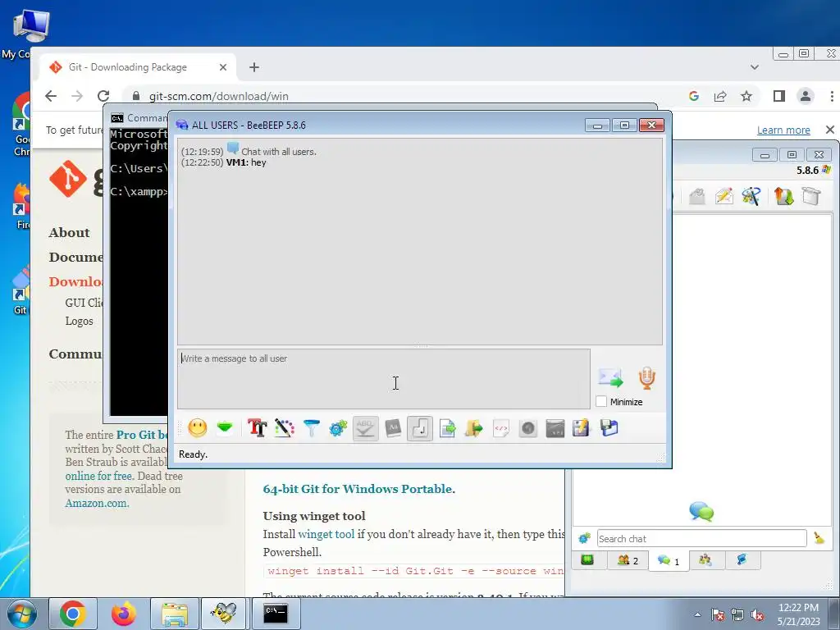Click the Chrome address bar URL
Viewport: 840px width, 630px height.
pyautogui.click(x=218, y=97)
